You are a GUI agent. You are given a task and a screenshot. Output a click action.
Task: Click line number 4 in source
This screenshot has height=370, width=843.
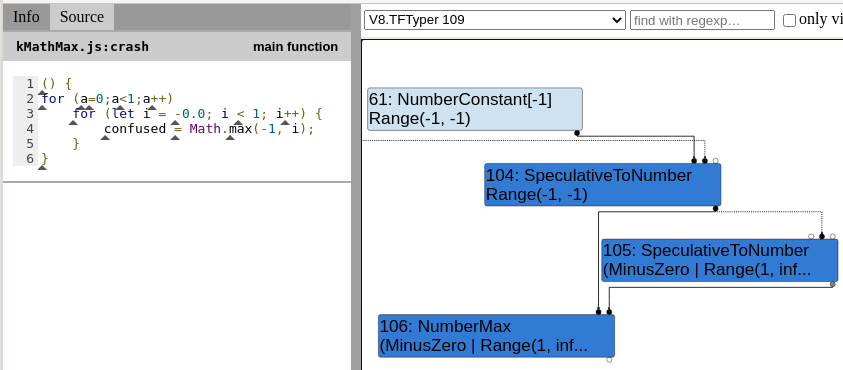(x=30, y=129)
